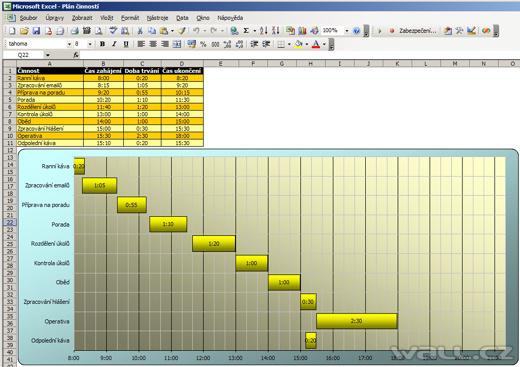The width and height of the screenshot is (520, 367).
Task: Toggle Underline formatting
Action: coord(126,44)
